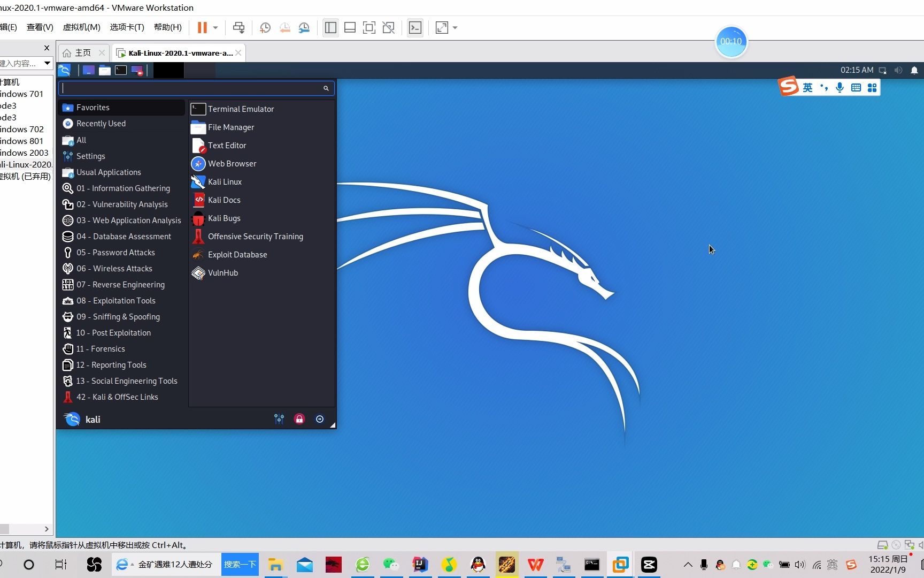Launch Web Browser from the menu

click(261, 164)
